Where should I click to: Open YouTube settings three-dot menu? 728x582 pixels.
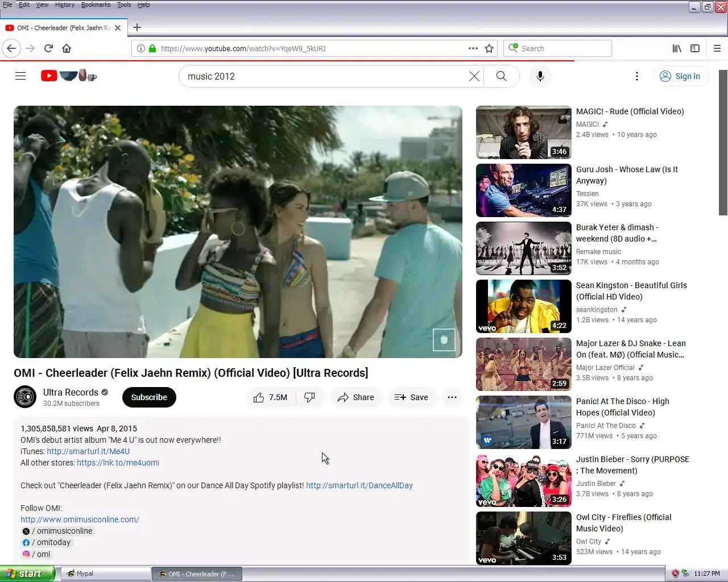click(x=637, y=76)
